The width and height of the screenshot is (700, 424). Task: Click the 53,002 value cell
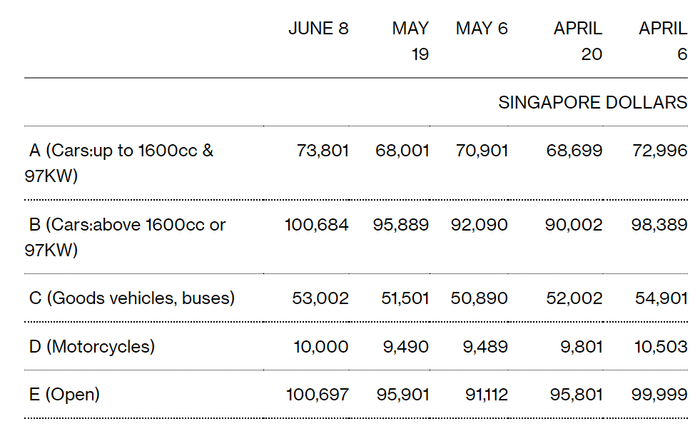[x=322, y=298]
